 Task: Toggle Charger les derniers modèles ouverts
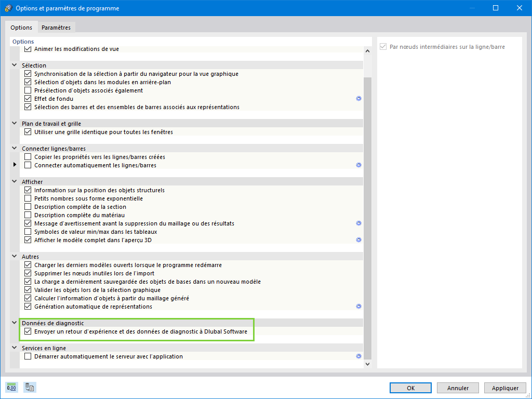click(x=28, y=265)
